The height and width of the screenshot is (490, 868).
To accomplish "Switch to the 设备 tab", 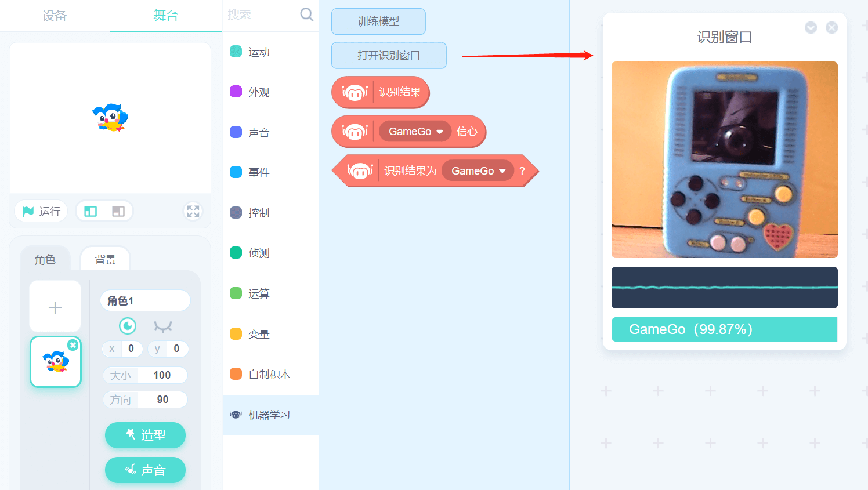I will 55,16.
